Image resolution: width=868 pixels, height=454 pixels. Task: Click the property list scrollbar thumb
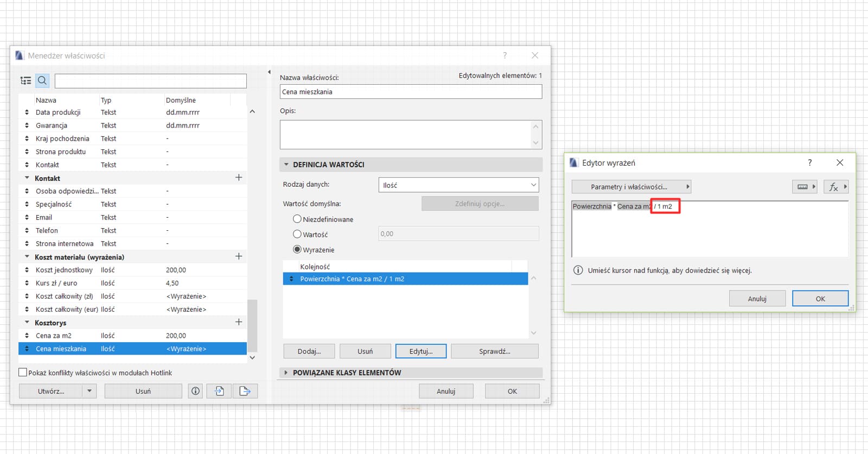(x=252, y=325)
